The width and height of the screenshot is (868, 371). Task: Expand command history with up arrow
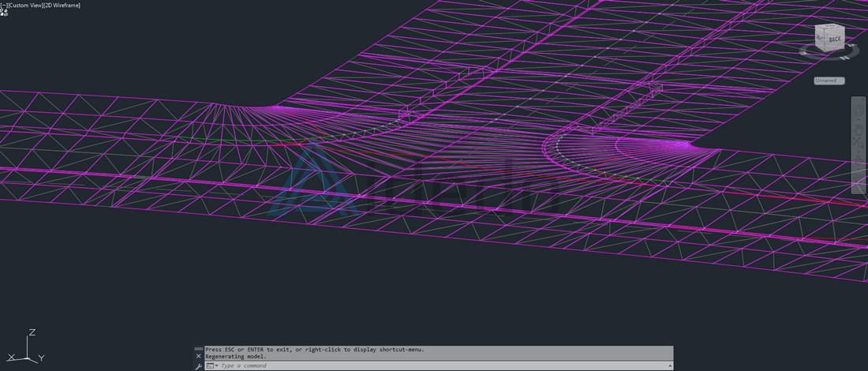tap(670, 366)
